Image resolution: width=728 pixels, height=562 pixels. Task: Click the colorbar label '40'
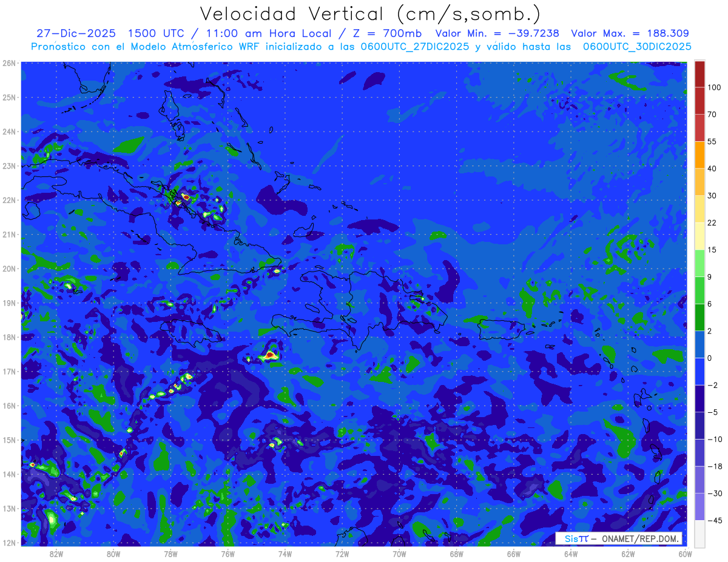712,168
